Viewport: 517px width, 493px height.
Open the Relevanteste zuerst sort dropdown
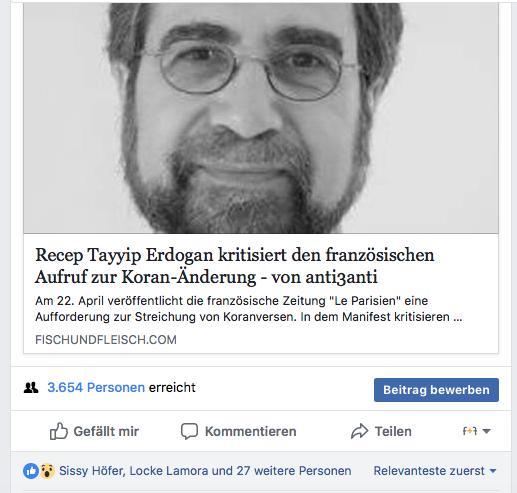435,471
